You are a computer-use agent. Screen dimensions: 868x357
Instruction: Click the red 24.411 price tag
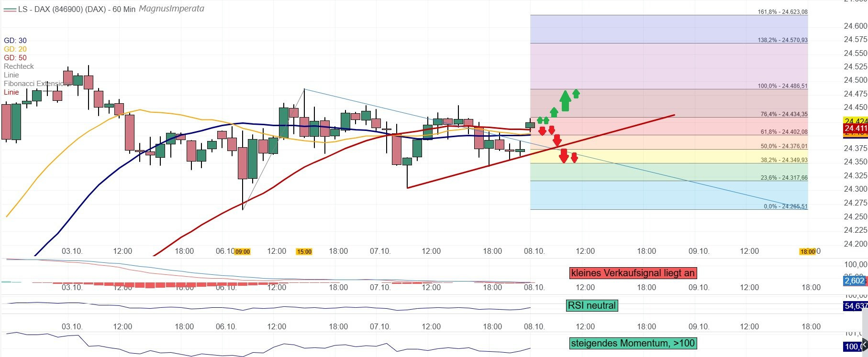click(x=855, y=129)
